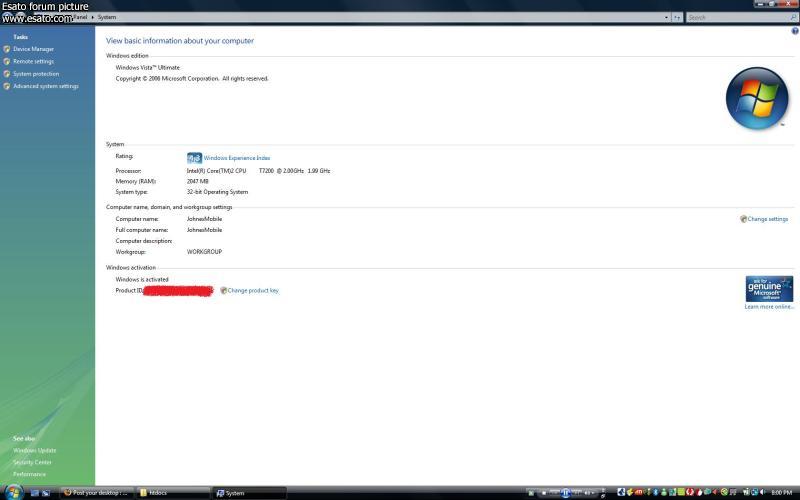The image size is (800, 500).
Task: Click the shield icon next to Device Manager
Action: (x=7, y=49)
